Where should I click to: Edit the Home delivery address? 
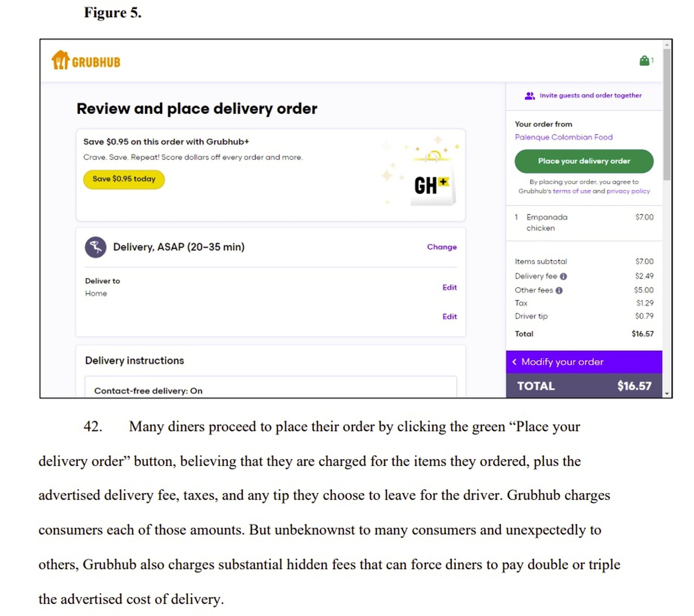pyautogui.click(x=450, y=287)
